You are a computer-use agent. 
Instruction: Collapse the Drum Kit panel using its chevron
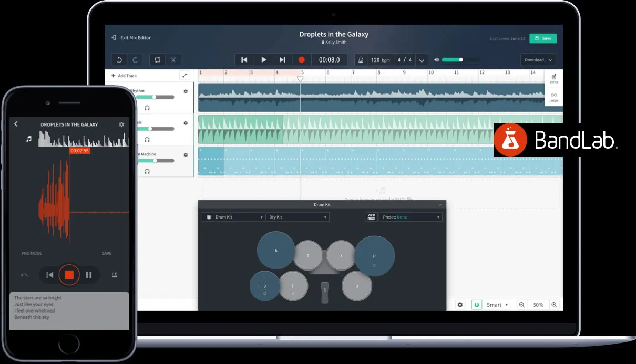tap(440, 204)
